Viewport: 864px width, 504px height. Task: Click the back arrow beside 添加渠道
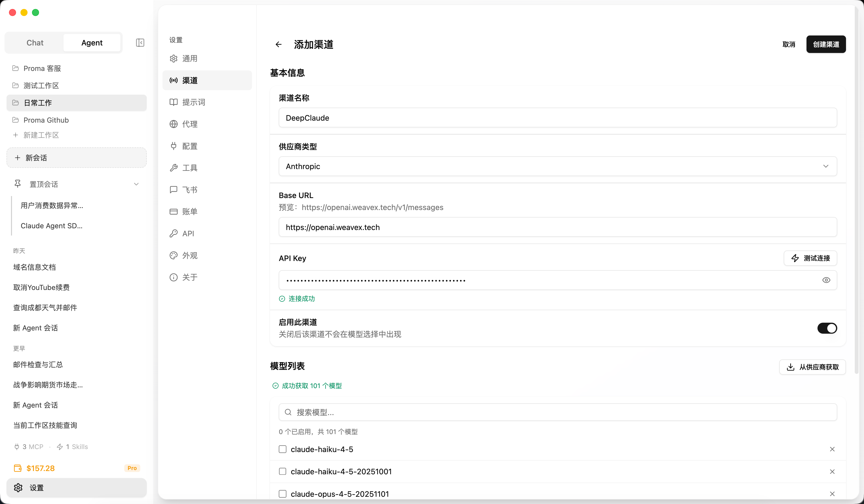click(x=278, y=44)
